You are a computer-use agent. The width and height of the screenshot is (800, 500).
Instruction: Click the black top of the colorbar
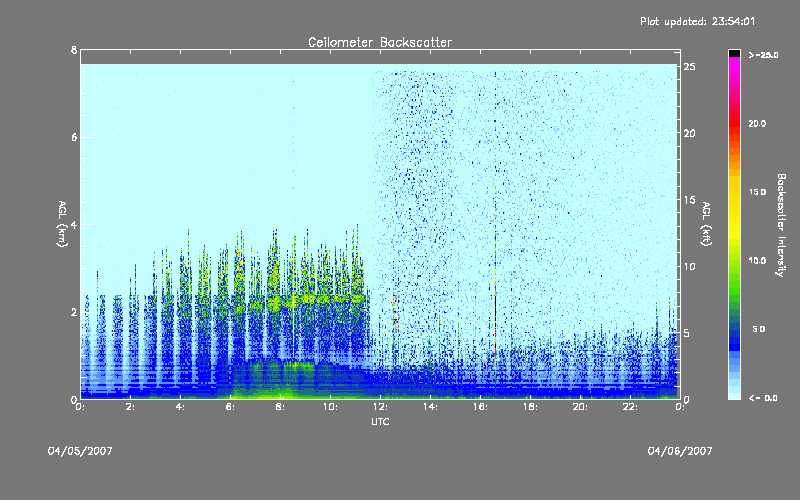734,53
